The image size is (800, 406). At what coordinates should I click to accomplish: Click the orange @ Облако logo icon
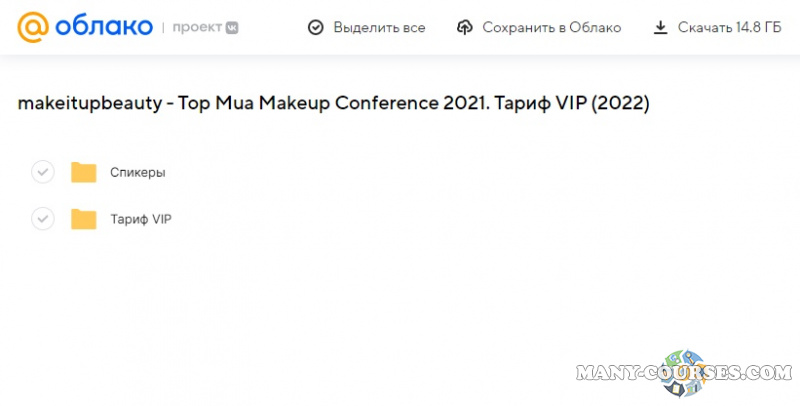point(33,28)
